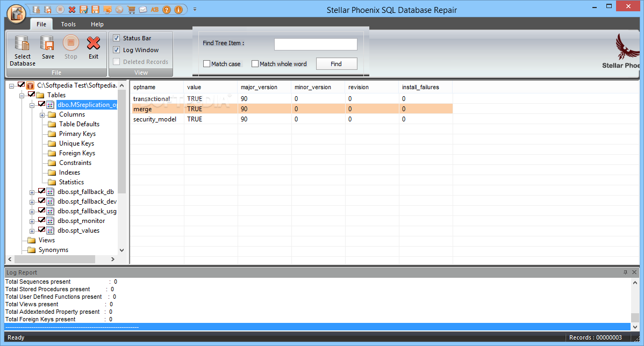This screenshot has width=644, height=346.
Task: Select the security_model row cell
Action: click(155, 119)
